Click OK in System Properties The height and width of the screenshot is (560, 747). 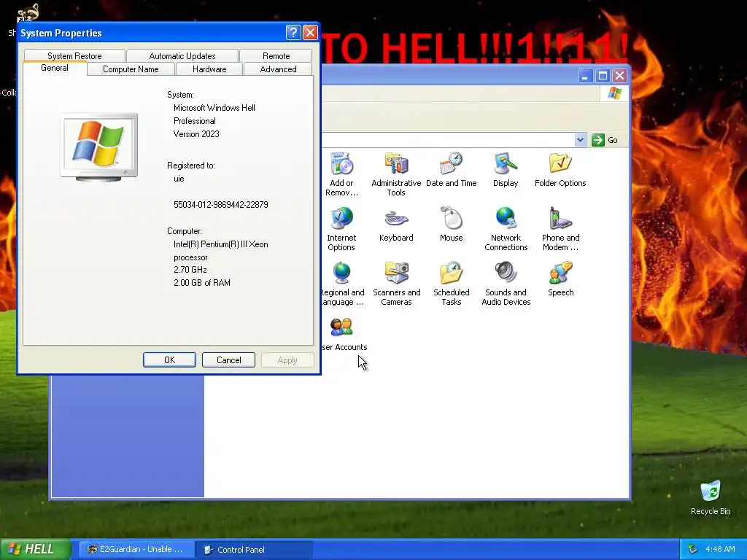coord(169,360)
